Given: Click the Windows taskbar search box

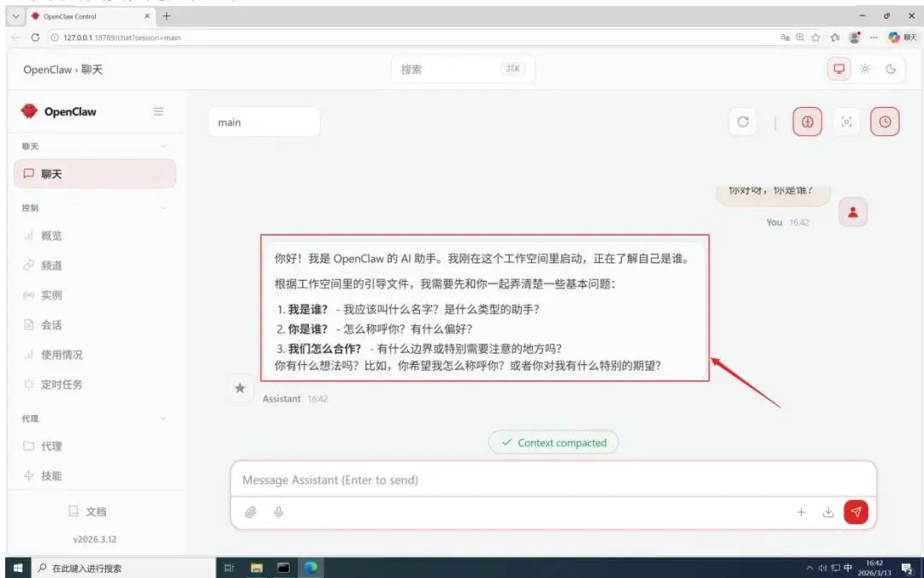Looking at the screenshot, I should pyautogui.click(x=122, y=568).
